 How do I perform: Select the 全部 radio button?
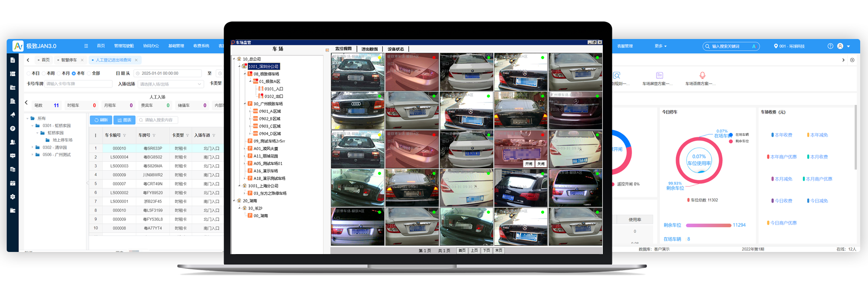[89, 73]
